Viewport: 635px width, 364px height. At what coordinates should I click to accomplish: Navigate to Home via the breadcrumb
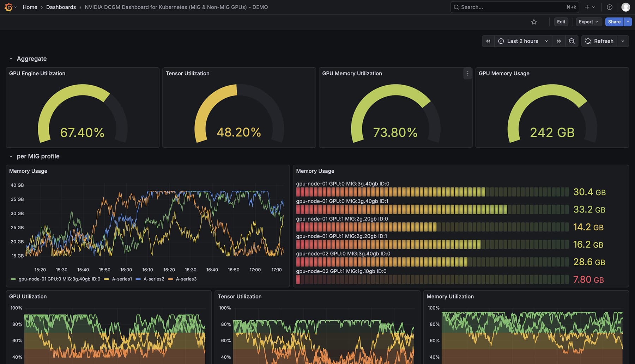point(30,7)
